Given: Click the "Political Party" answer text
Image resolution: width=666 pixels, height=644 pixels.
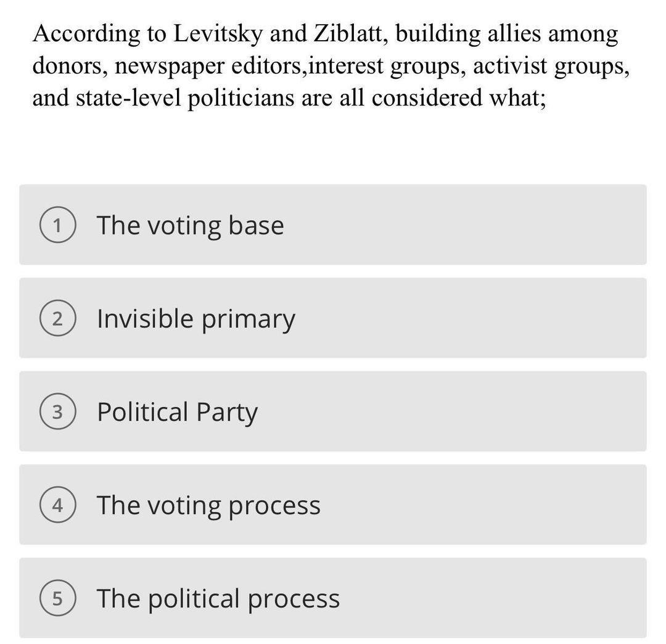Looking at the screenshot, I should (x=178, y=411).
